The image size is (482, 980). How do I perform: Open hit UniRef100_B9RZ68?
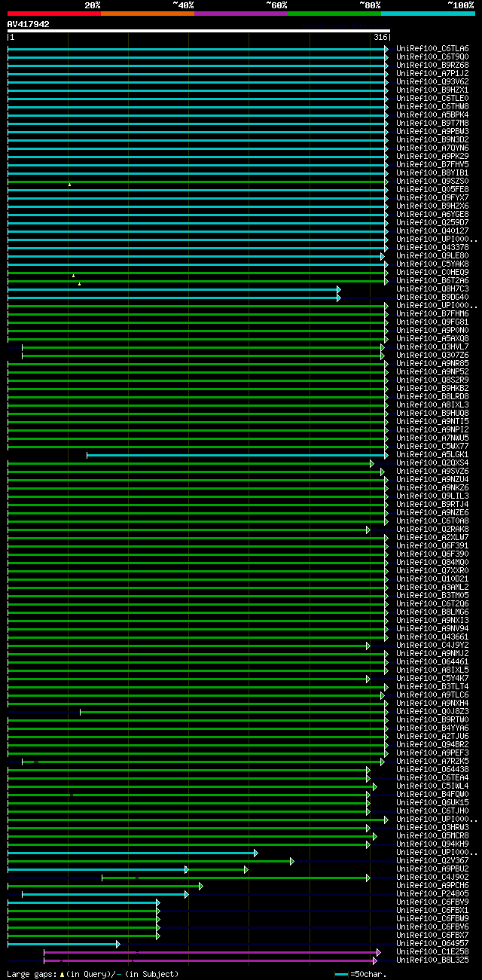tap(432, 65)
